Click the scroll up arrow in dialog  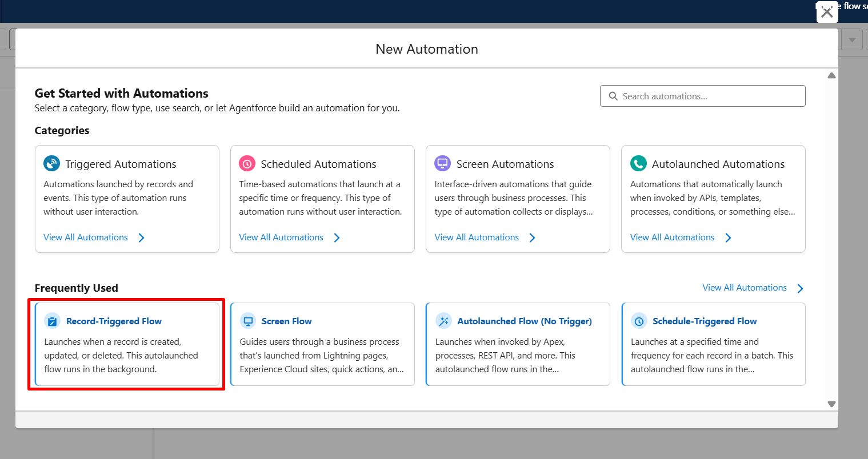click(x=832, y=75)
